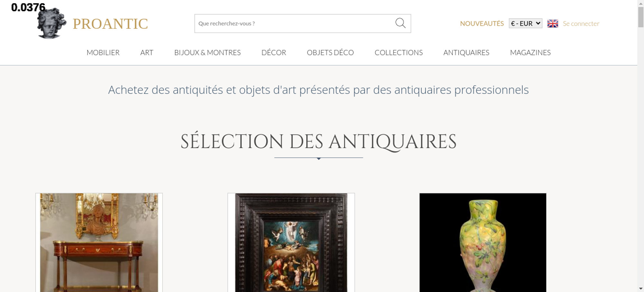
Task: Open the DÉCOR menu
Action: [x=274, y=52]
